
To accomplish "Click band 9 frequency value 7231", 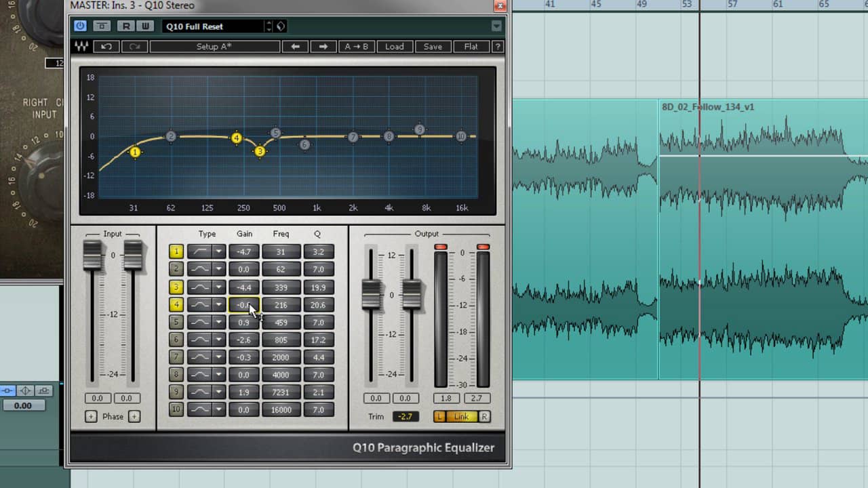I will [281, 392].
